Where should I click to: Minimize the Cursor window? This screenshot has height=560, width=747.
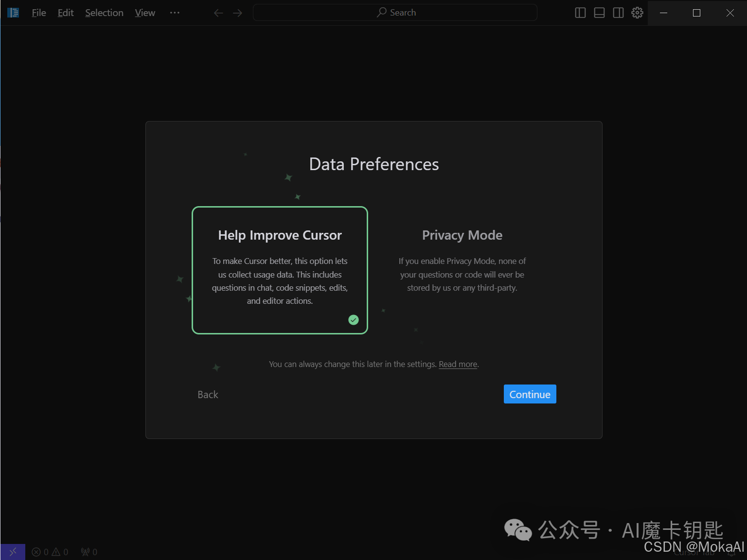click(663, 13)
